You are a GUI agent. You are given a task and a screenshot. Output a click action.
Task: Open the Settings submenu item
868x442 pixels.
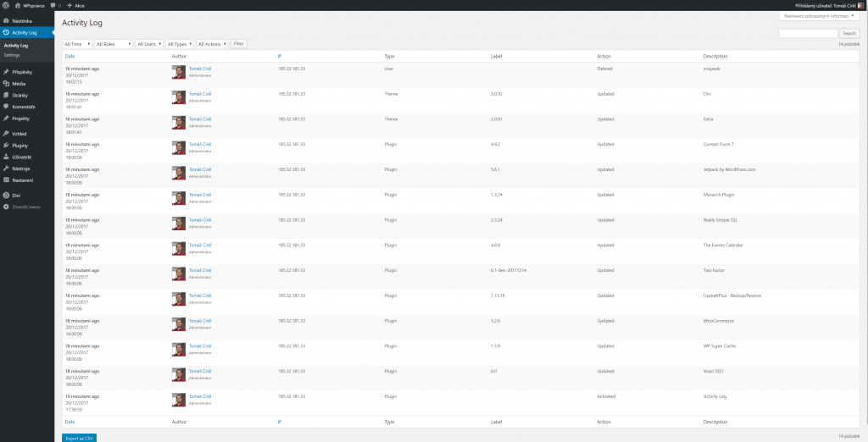tap(12, 55)
